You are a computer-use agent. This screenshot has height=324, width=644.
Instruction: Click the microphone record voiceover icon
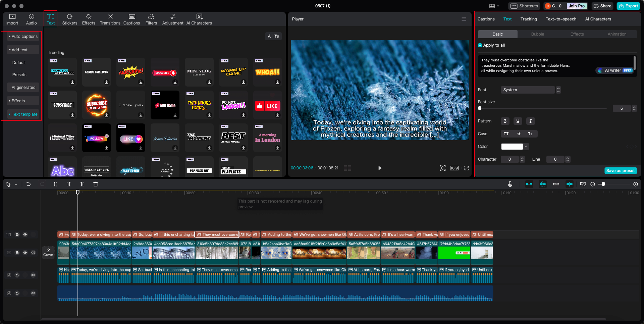pyautogui.click(x=510, y=184)
